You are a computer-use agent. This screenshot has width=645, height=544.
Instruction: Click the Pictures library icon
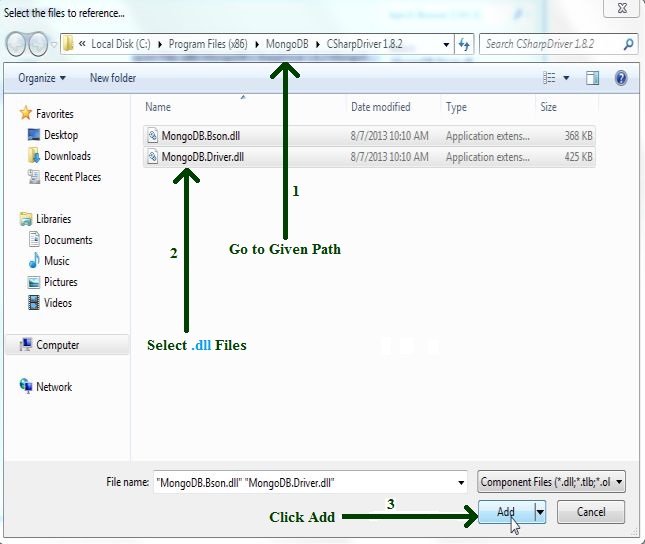click(x=34, y=282)
